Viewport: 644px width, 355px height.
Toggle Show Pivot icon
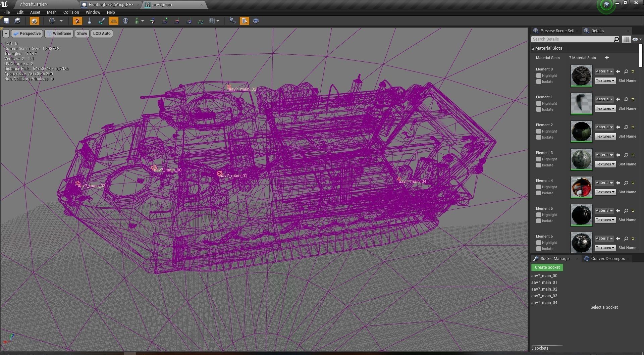(x=153, y=21)
